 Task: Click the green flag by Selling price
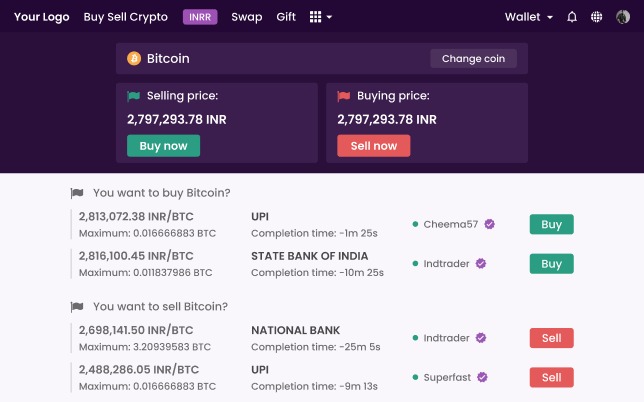(134, 97)
